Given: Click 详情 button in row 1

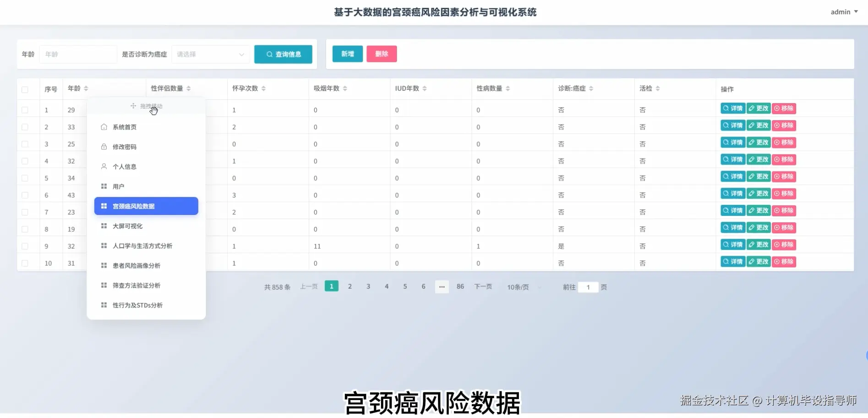Looking at the screenshot, I should [x=733, y=109].
